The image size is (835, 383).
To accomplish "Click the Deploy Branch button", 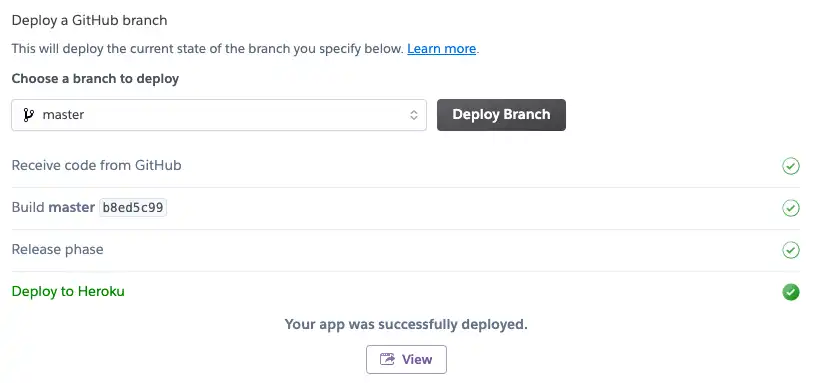I will coord(501,115).
